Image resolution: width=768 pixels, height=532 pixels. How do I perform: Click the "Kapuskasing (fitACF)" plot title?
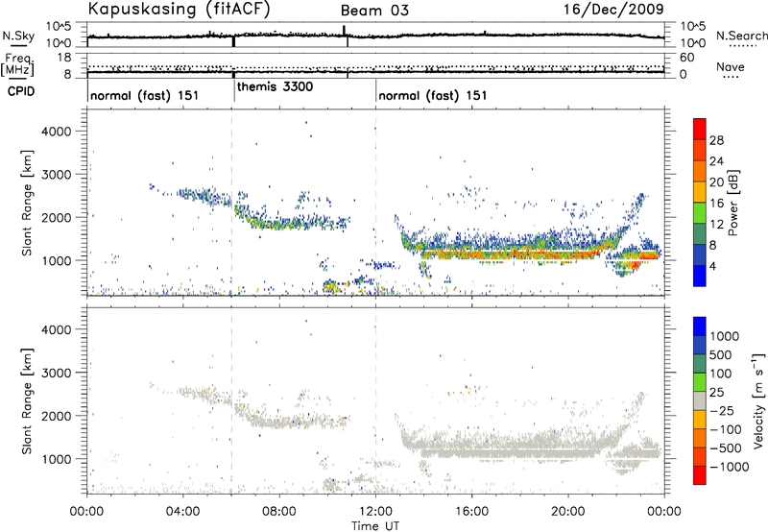179,10
